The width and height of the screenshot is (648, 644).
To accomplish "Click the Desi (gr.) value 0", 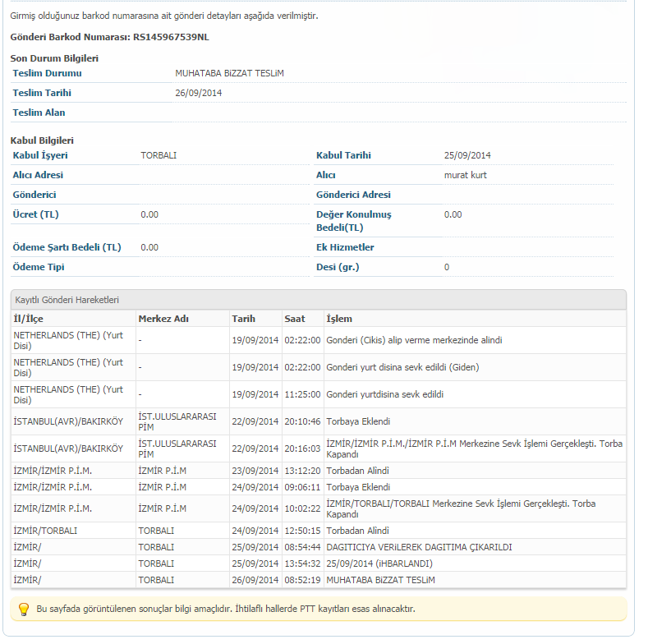I will (x=447, y=267).
